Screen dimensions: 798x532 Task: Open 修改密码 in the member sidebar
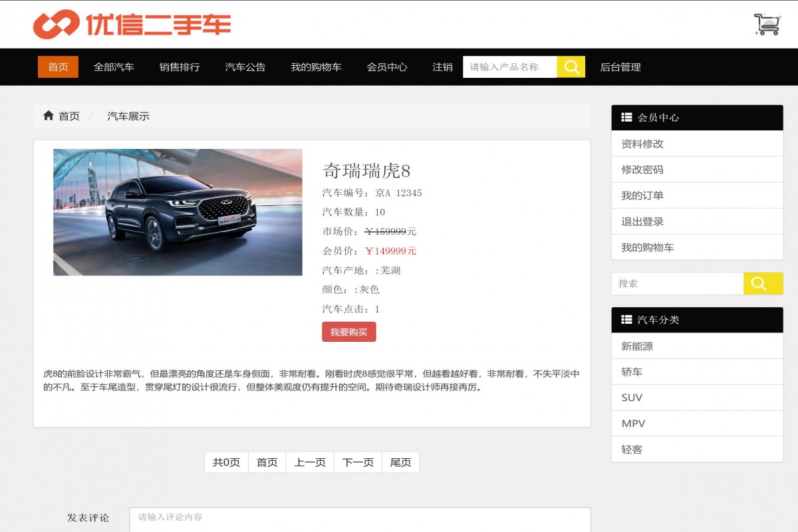[641, 169]
